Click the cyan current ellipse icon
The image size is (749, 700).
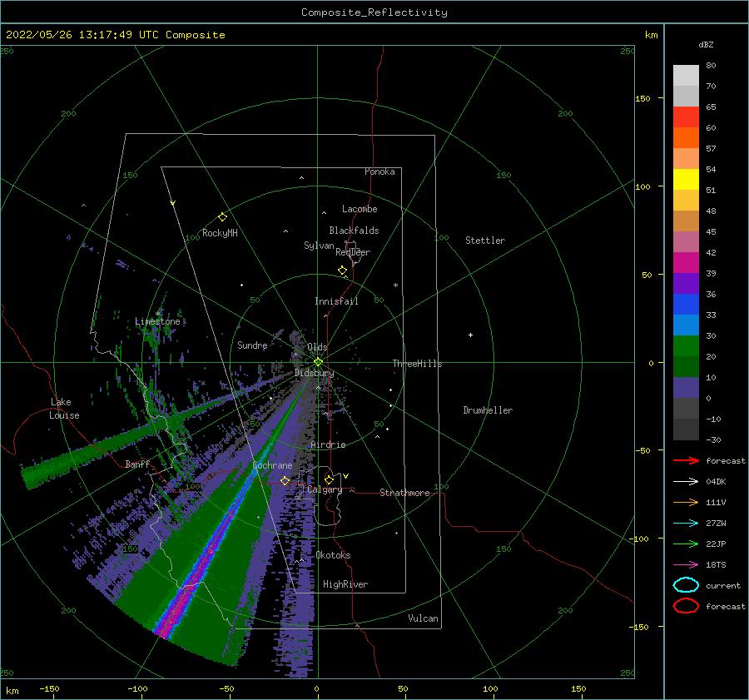686,585
